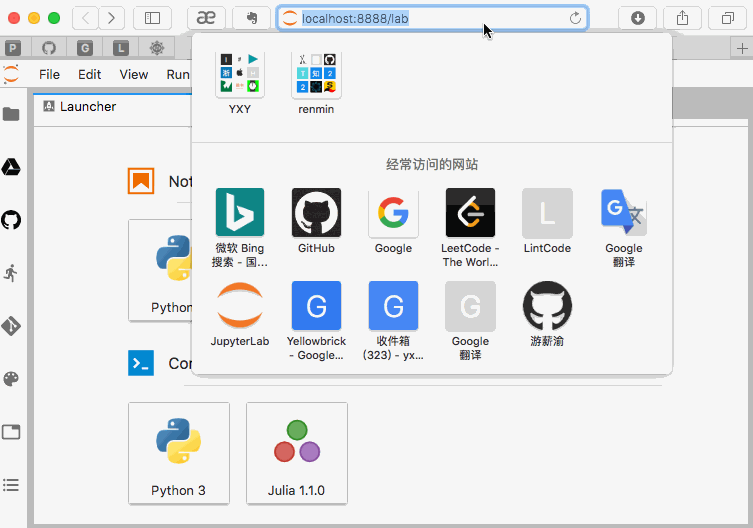Click the localhost:8888/lab address field
This screenshot has height=528, width=753.
(x=432, y=18)
